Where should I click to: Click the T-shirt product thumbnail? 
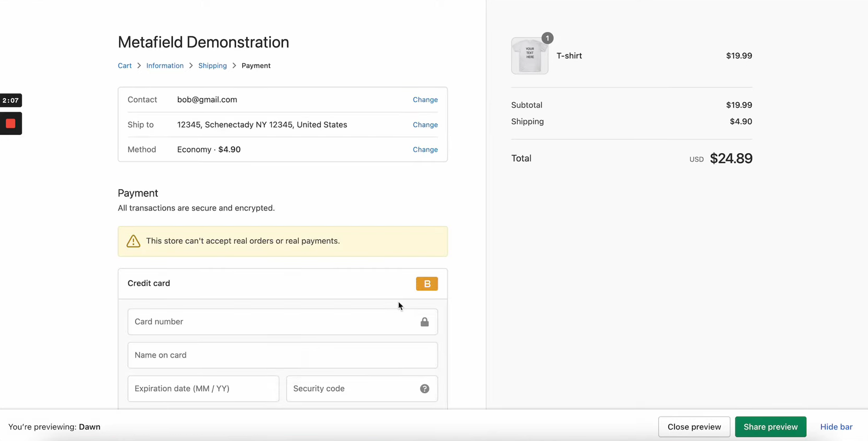(529, 56)
